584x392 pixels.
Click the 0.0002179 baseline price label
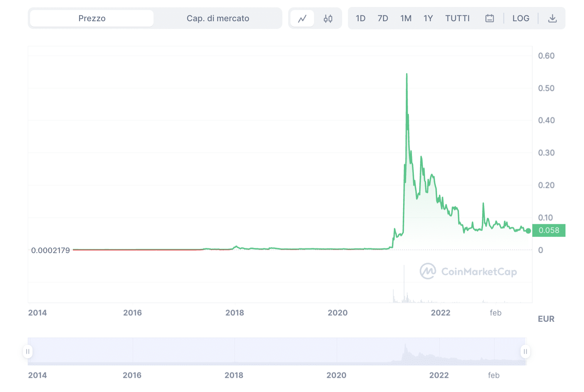(51, 250)
